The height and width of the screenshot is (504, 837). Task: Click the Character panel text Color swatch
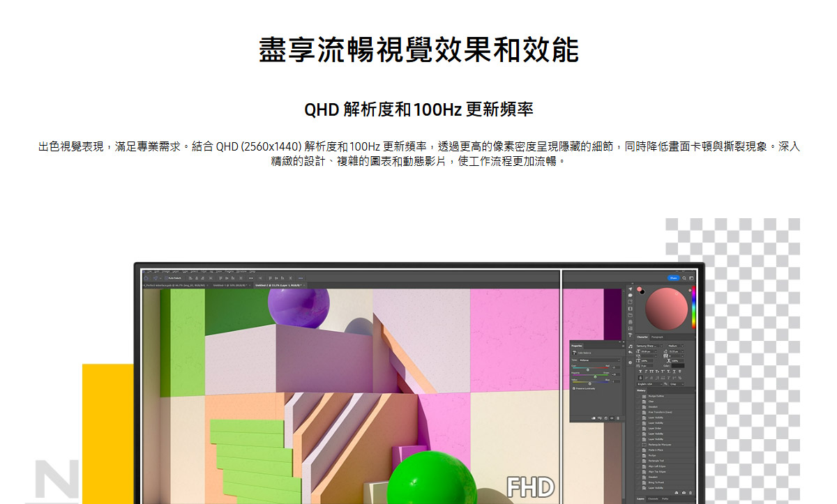pos(678,365)
